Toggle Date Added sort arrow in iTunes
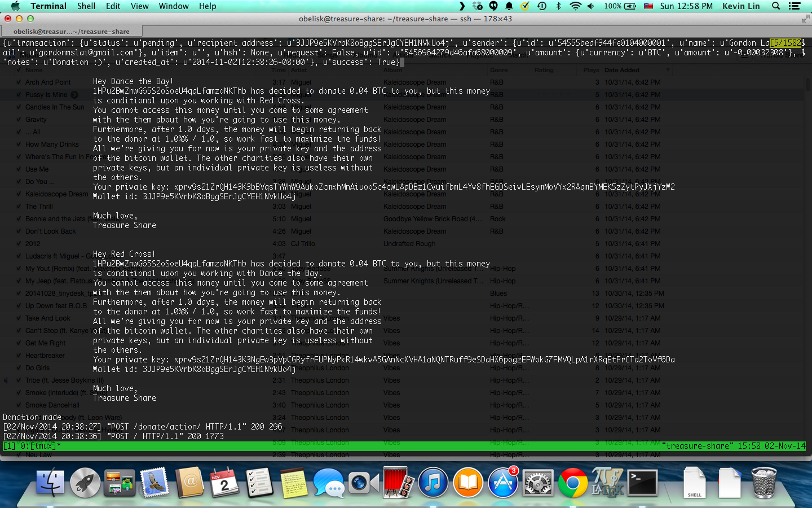Viewport: 812px width, 508px height. point(668,70)
